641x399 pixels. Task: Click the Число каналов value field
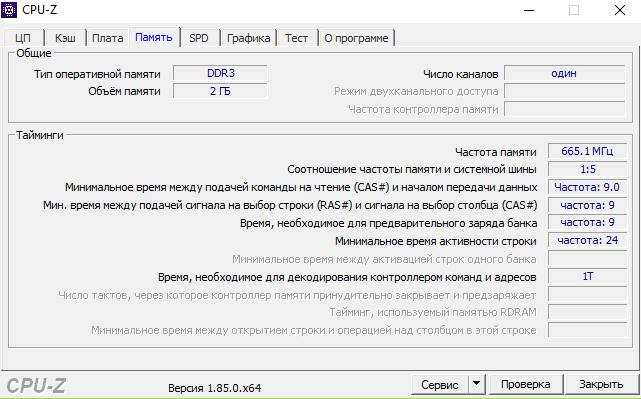coord(565,74)
